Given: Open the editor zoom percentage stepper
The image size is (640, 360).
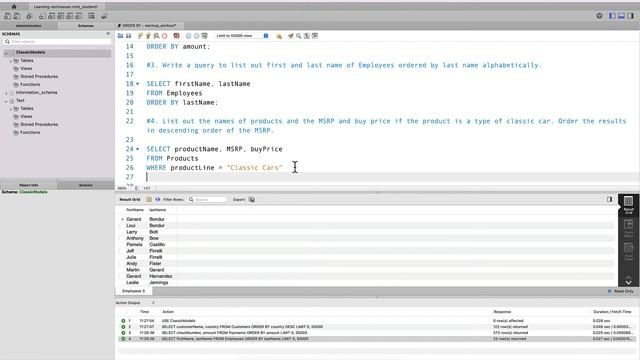Looking at the screenshot, I should pyautogui.click(x=136, y=188).
